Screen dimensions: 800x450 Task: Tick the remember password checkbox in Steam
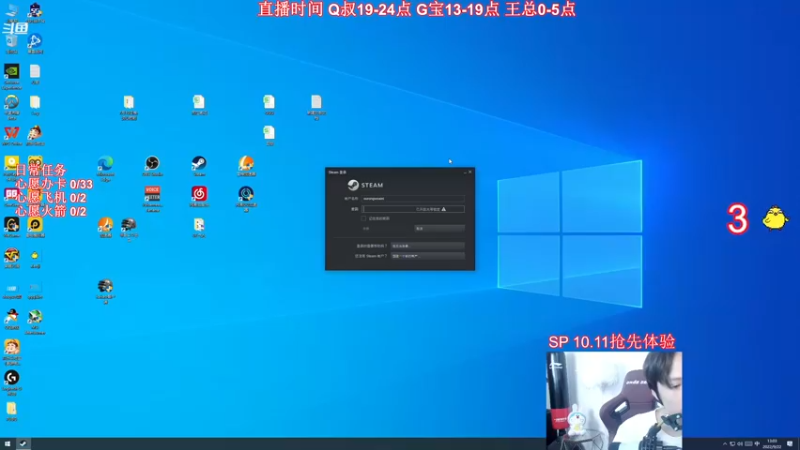click(364, 218)
